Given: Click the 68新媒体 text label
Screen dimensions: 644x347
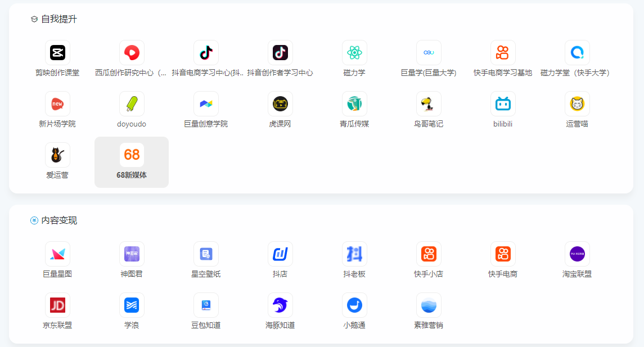Looking at the screenshot, I should click(x=132, y=175).
